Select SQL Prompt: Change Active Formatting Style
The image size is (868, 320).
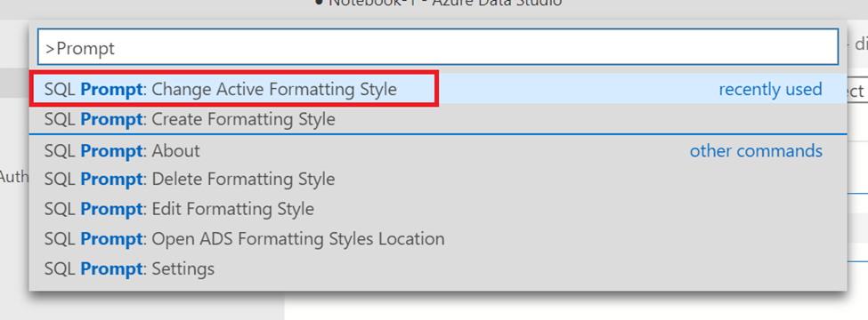coord(438,89)
